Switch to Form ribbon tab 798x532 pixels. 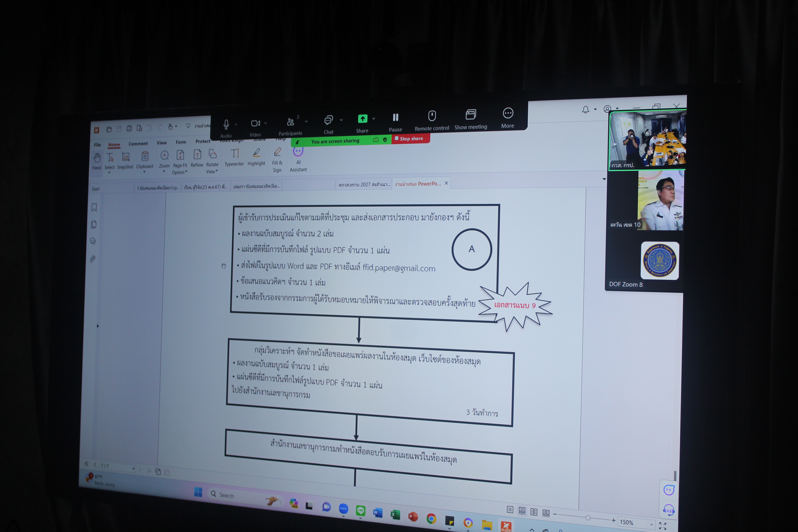click(181, 142)
